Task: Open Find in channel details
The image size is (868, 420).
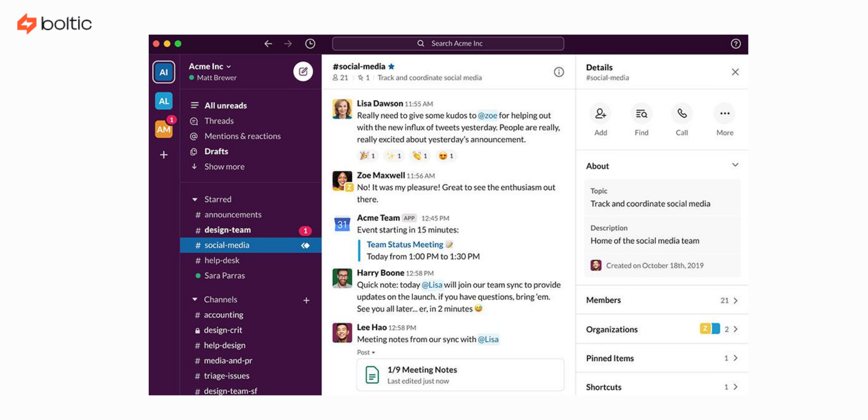Action: (x=641, y=113)
